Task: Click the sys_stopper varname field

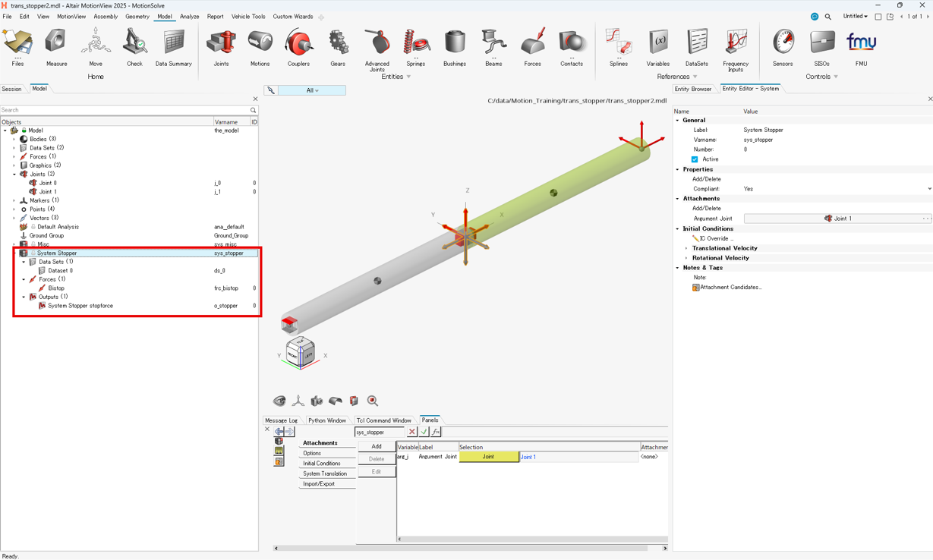Action: tap(380, 432)
